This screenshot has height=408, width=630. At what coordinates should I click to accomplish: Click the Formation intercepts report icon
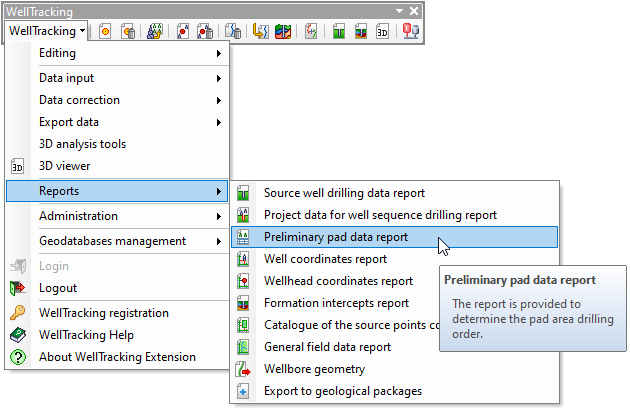(243, 303)
